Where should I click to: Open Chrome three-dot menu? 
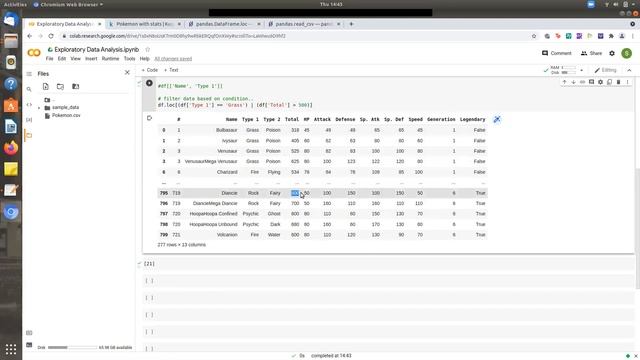pyautogui.click(x=633, y=36)
